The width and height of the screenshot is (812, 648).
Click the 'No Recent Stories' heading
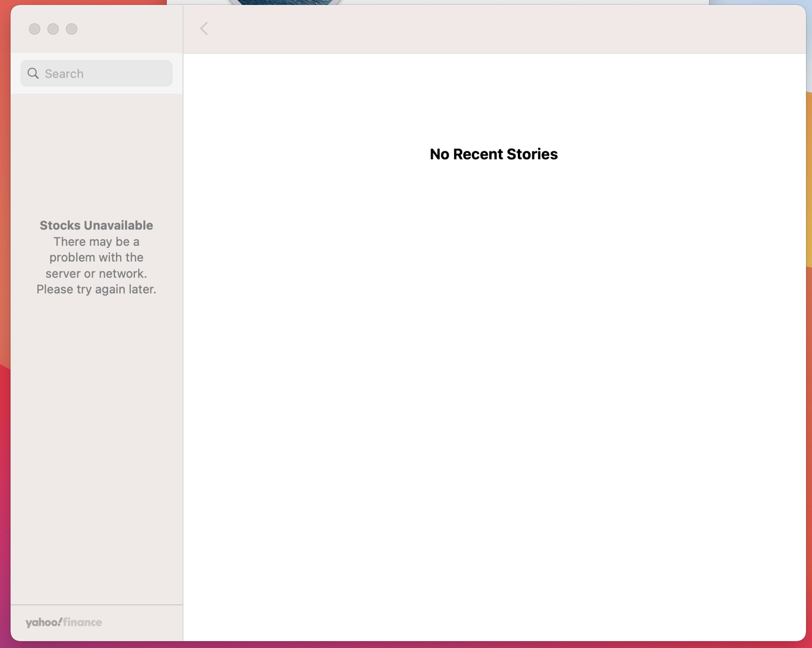click(x=494, y=154)
